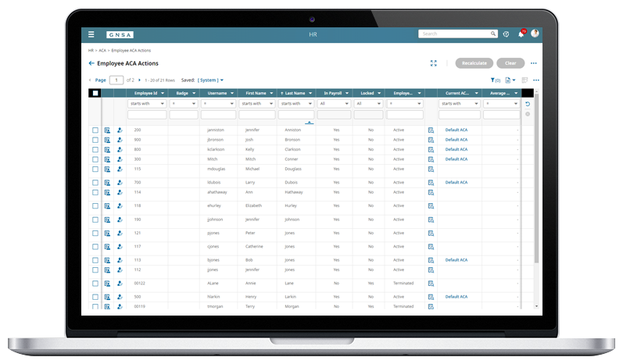Open details icon for janniston row
623x364 pixels.
[x=107, y=130]
